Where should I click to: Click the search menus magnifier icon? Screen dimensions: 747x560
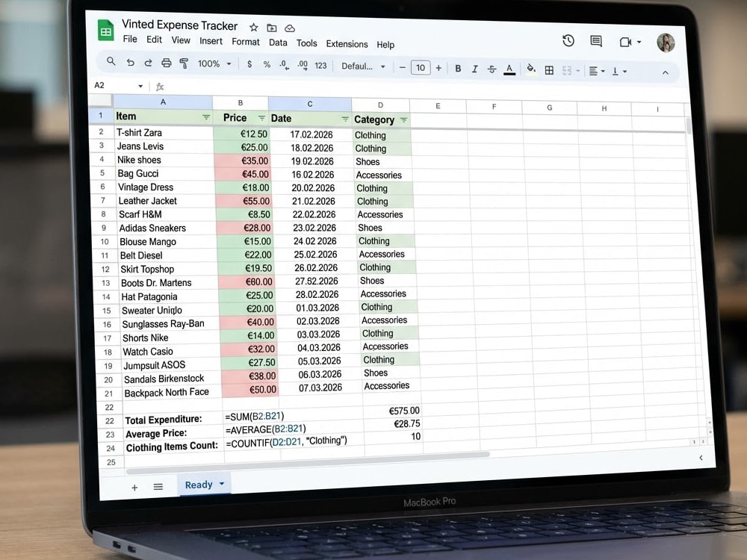[111, 61]
